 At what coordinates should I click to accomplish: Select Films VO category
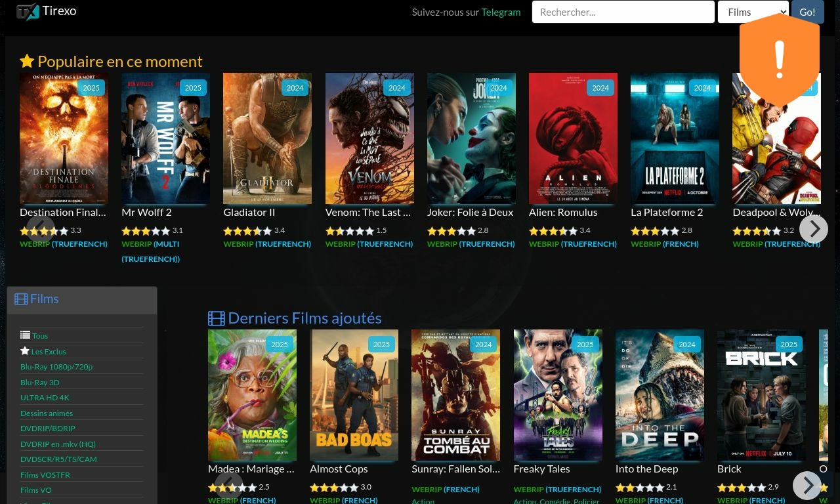point(36,490)
